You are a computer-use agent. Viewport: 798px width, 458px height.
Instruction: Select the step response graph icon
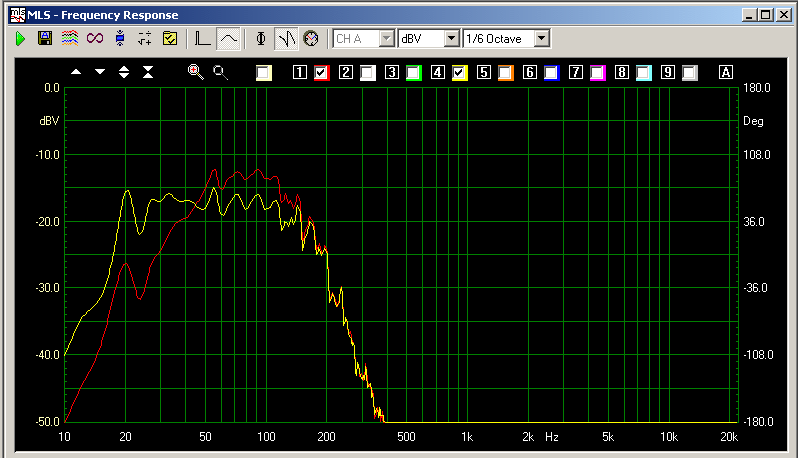tap(203, 39)
